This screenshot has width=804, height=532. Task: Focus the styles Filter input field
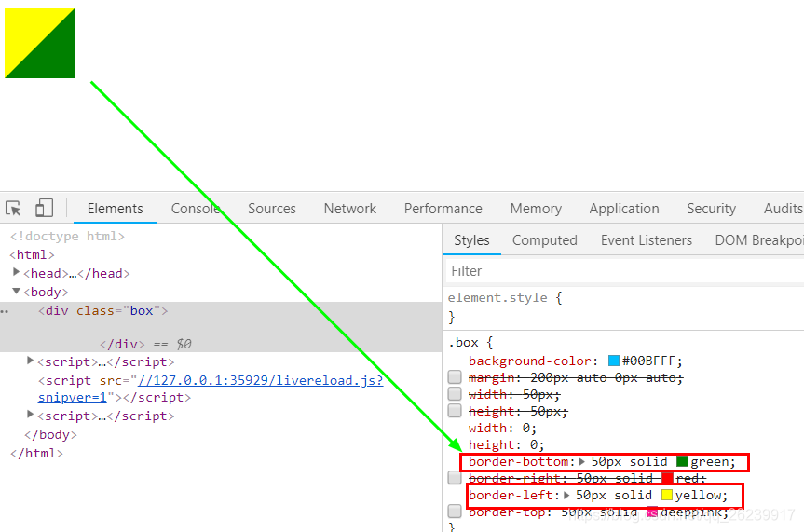pos(624,271)
